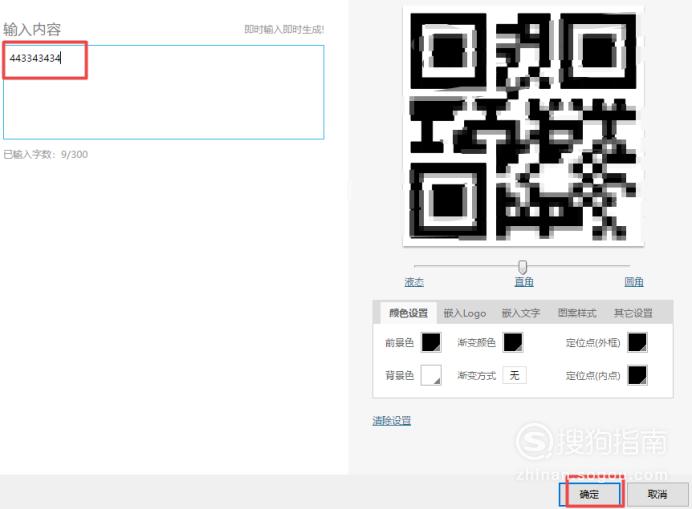Switch to the 颜色设置 tab
692x509 pixels.
coord(408,313)
